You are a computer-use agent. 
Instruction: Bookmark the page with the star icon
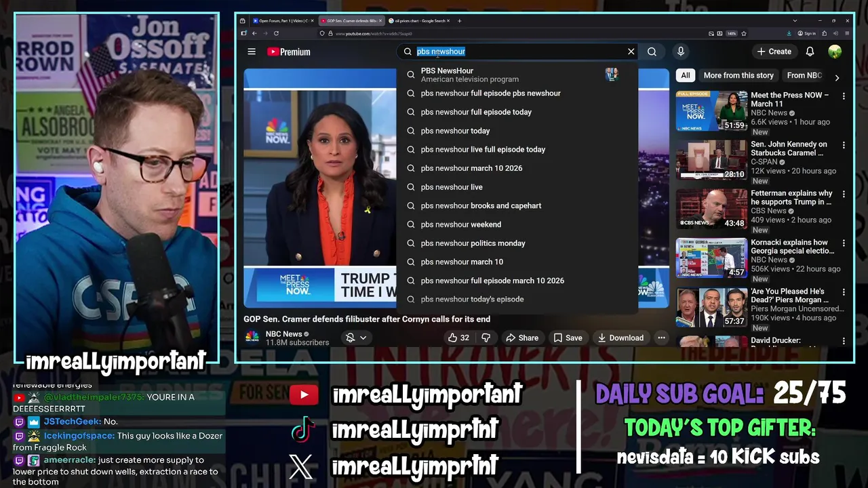coord(744,33)
